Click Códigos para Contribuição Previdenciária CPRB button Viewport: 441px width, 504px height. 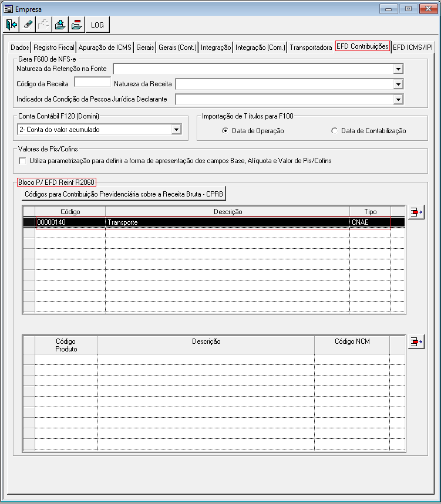(x=124, y=194)
